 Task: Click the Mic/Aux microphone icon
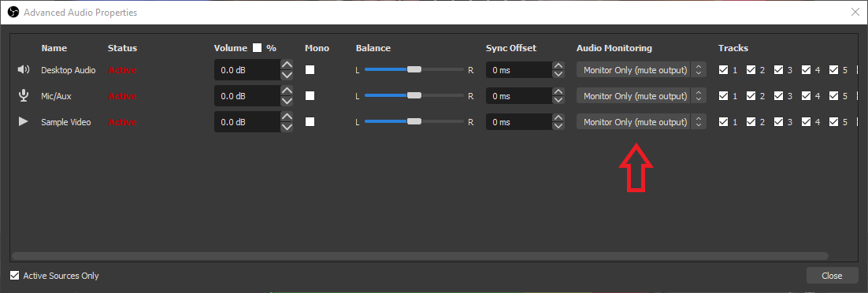pyautogui.click(x=24, y=96)
